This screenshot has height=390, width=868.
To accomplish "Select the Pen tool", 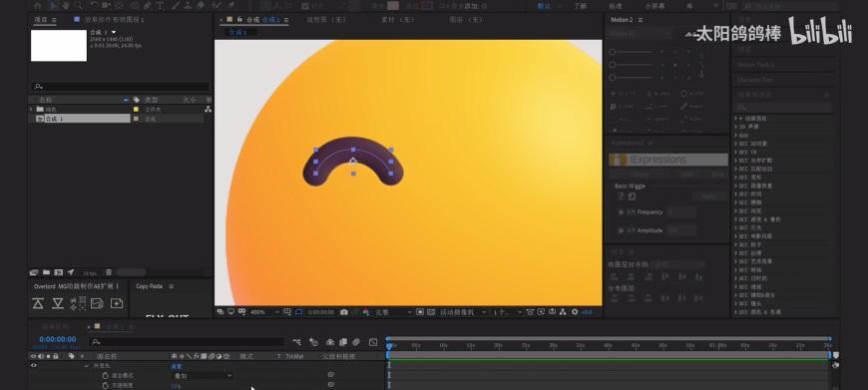I will point(148,6).
